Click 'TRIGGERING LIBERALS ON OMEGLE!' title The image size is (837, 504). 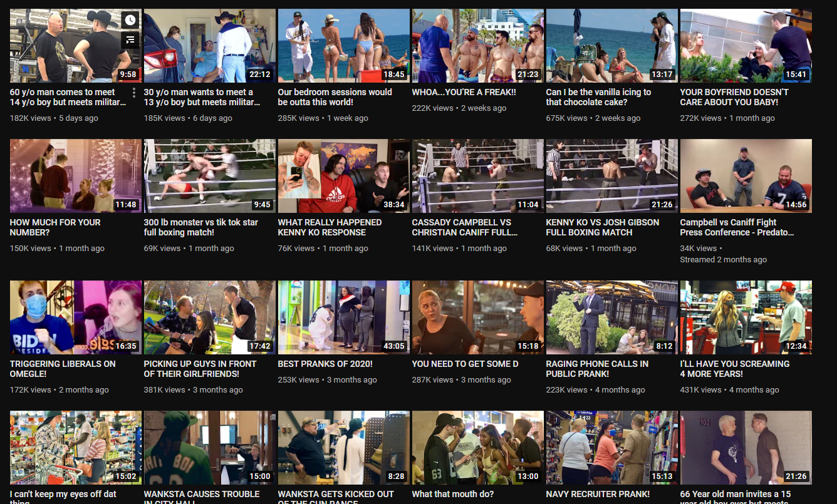63,369
